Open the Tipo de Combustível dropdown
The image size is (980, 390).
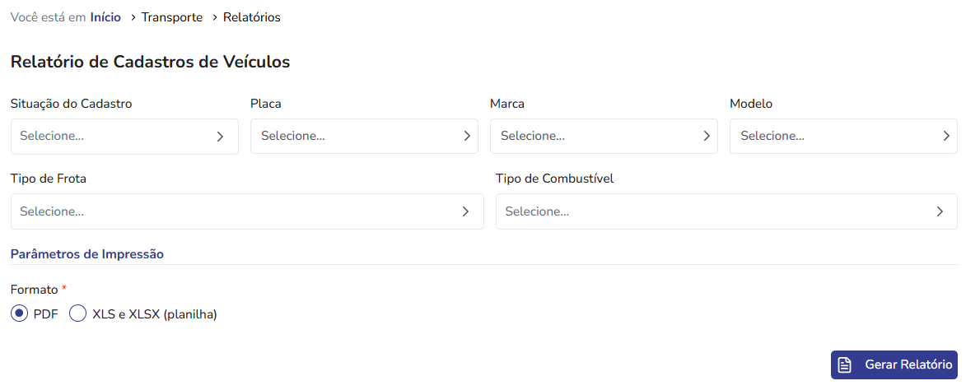[726, 211]
